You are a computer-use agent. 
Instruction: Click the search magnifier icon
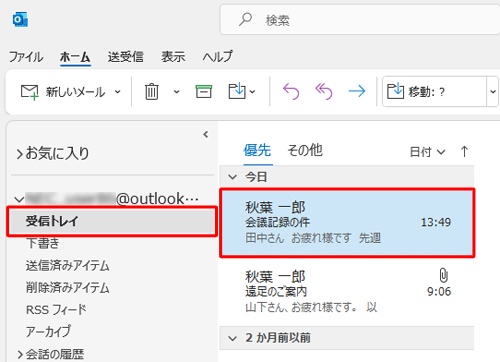pyautogui.click(x=245, y=20)
